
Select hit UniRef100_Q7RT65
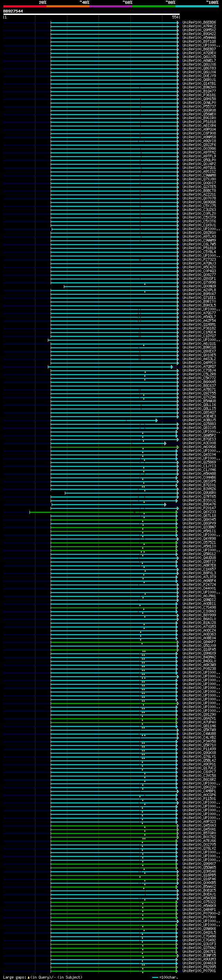[x=199, y=496]
